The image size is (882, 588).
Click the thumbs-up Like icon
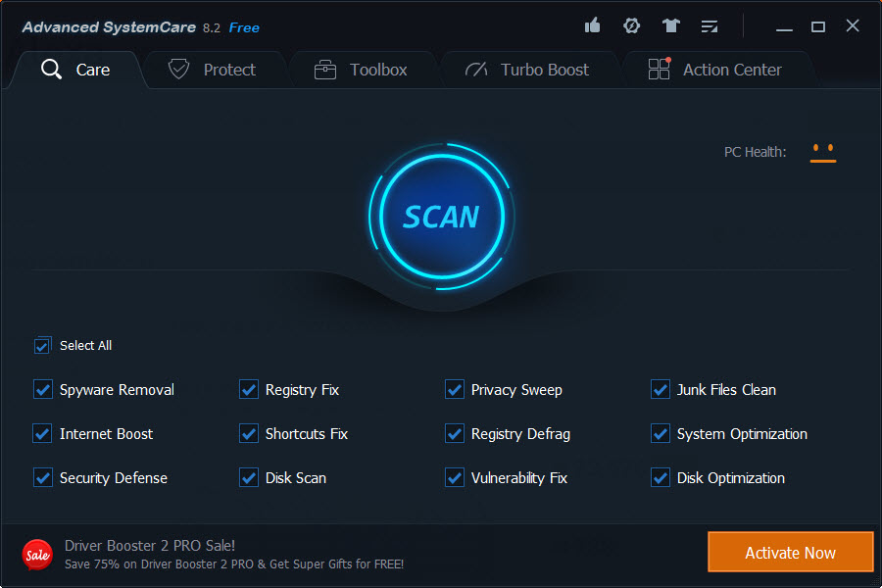point(592,26)
